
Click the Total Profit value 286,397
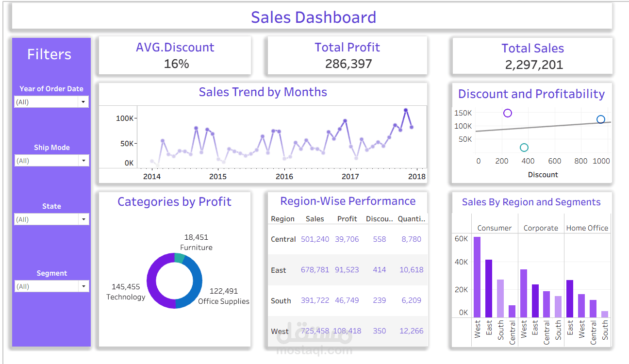(x=348, y=64)
